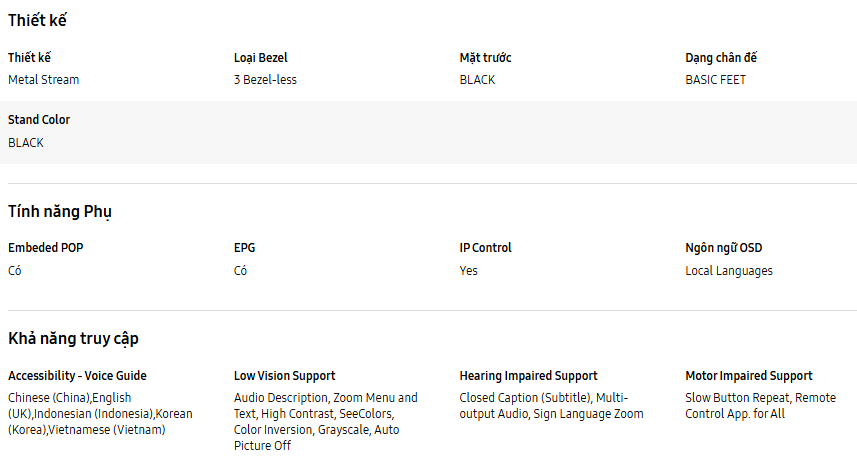Click the Mặt trước label
The width and height of the screenshot is (857, 471).
click(485, 58)
